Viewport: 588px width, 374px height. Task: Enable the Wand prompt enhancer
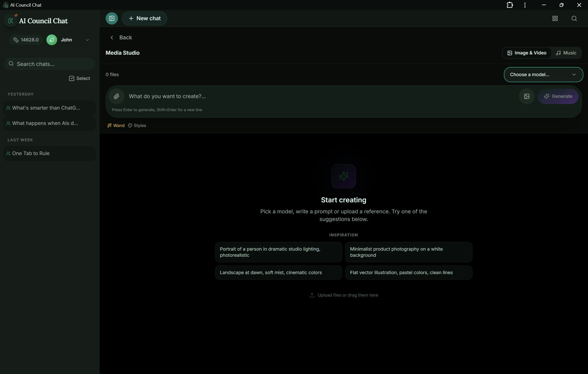pos(116,125)
